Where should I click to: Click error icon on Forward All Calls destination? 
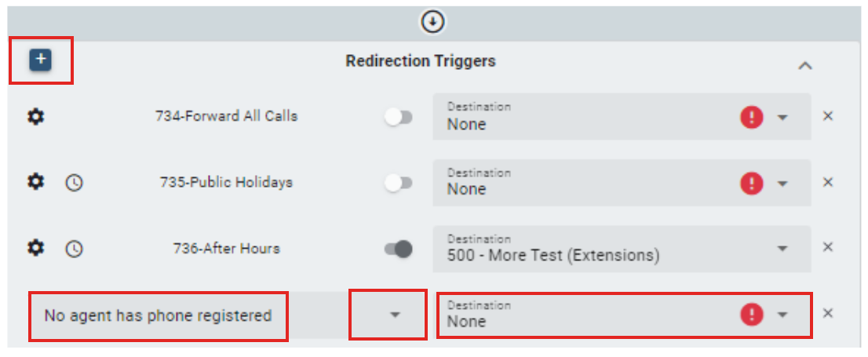751,117
